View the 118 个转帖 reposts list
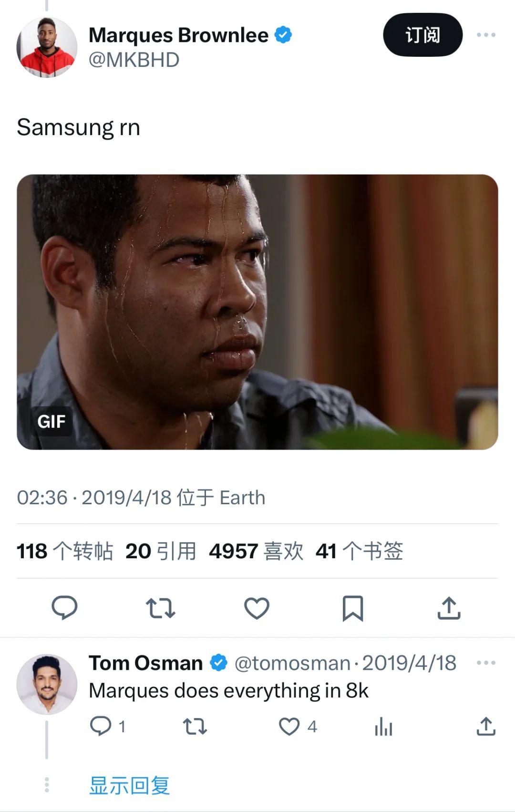This screenshot has width=515, height=812. click(65, 551)
